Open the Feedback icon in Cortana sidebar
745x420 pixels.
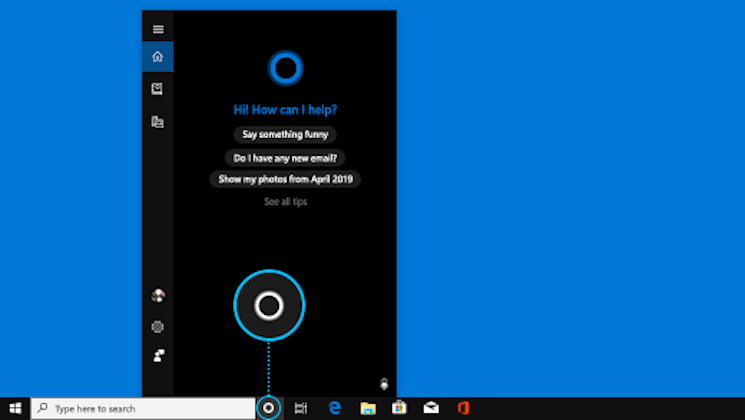point(157,355)
